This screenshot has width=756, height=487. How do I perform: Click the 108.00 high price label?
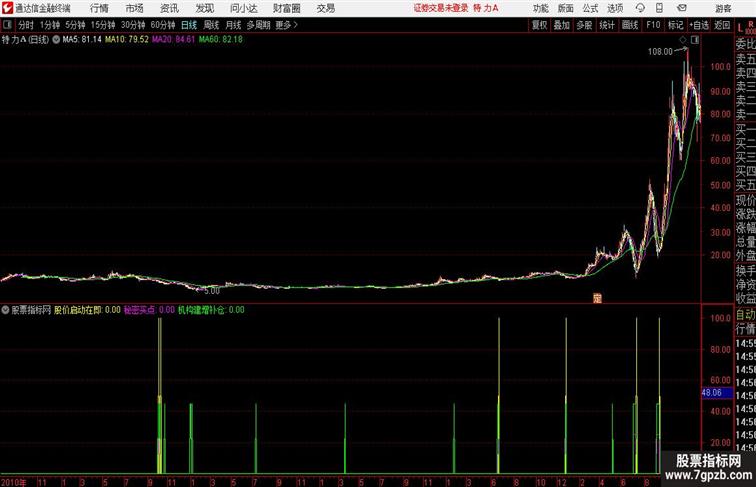pyautogui.click(x=660, y=52)
